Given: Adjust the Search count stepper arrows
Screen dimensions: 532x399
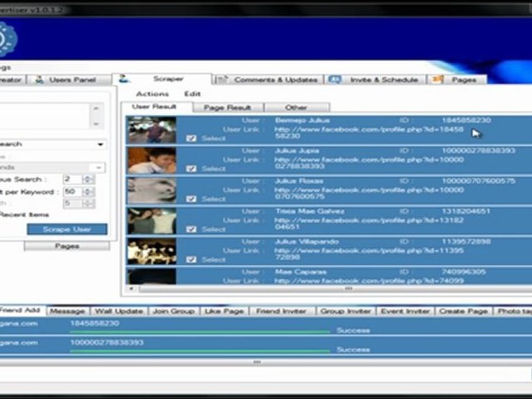Looking at the screenshot, I should (88, 179).
